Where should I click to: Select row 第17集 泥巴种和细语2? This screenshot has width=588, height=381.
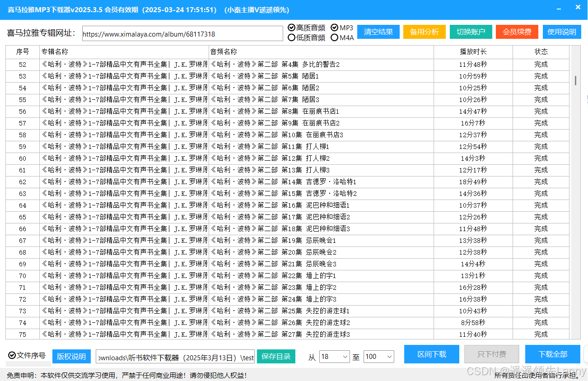click(x=288, y=217)
